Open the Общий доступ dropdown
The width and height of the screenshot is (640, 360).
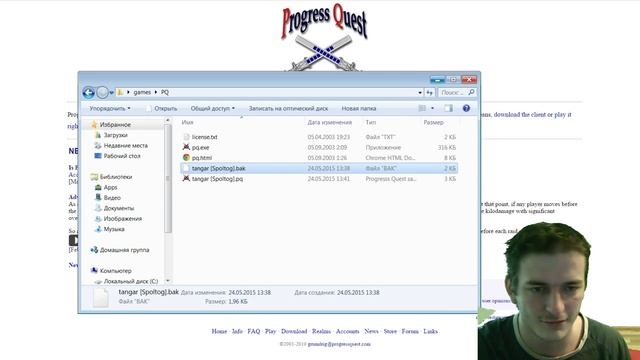(x=213, y=109)
